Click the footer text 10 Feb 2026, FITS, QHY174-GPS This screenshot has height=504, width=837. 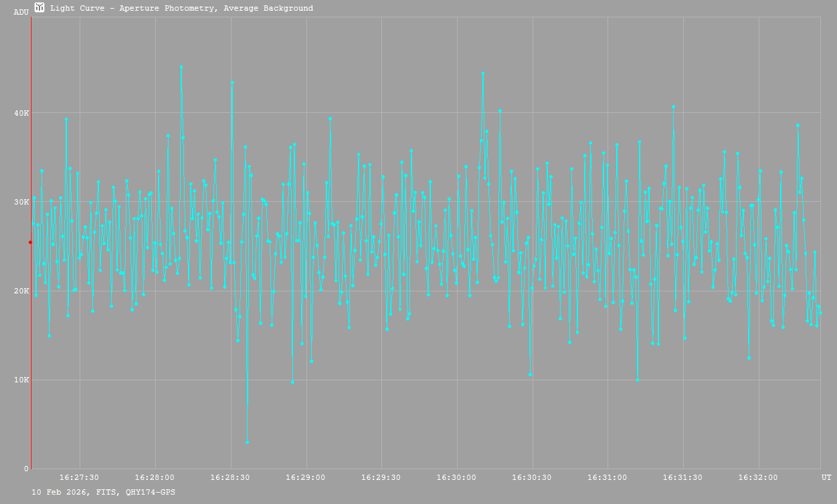[104, 492]
